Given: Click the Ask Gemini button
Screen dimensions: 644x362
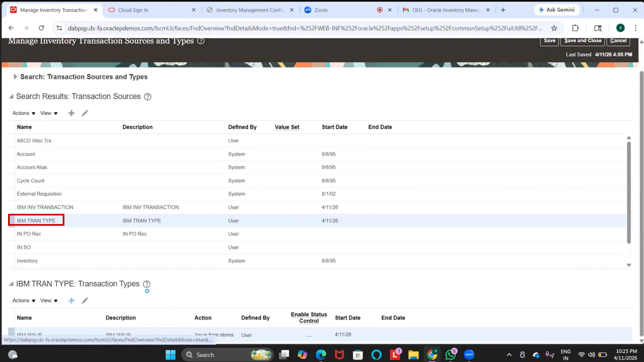Looking at the screenshot, I should pyautogui.click(x=556, y=10).
